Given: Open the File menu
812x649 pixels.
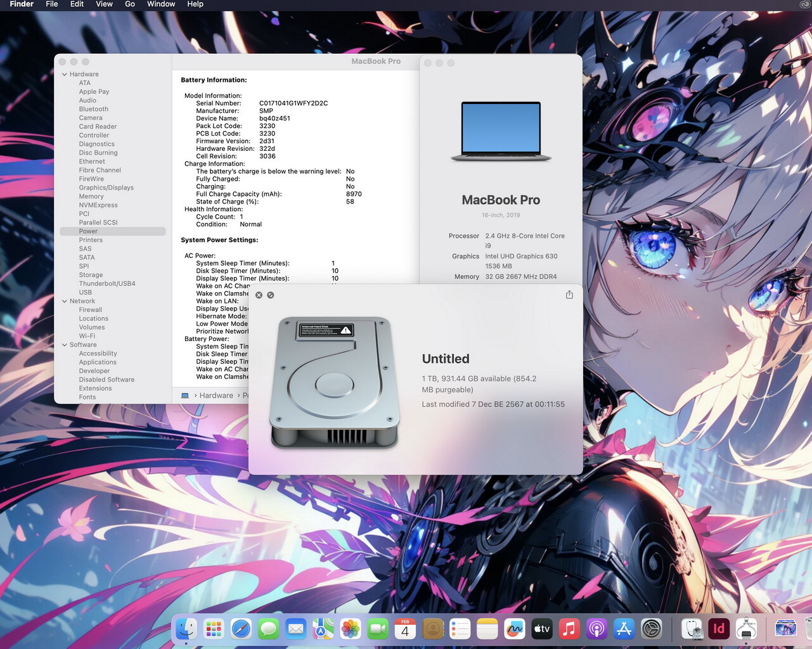Looking at the screenshot, I should click(52, 4).
